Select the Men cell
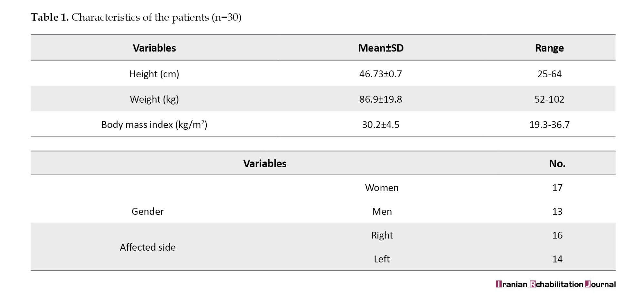Viewport: 644px width, 305px height. pyautogui.click(x=382, y=211)
